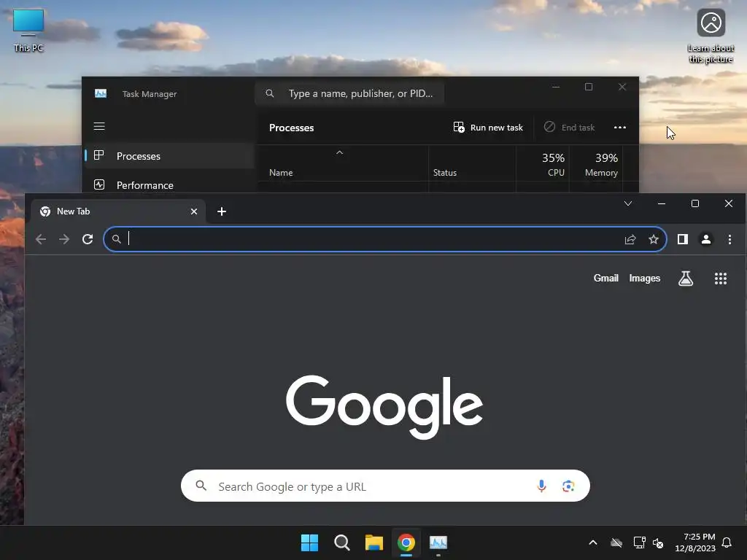Open the This PC desktop icon

coord(28,30)
